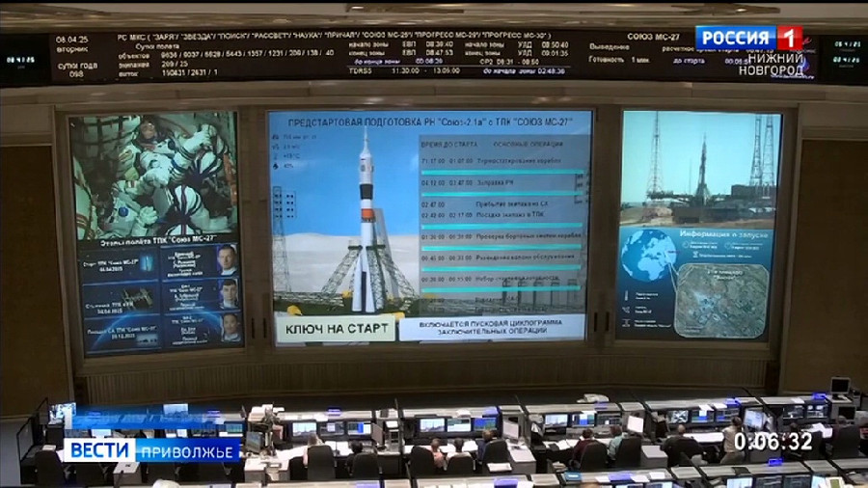The width and height of the screenshot is (868, 488).
Task: Click the сутки года 098 counter
Action: tap(76, 69)
